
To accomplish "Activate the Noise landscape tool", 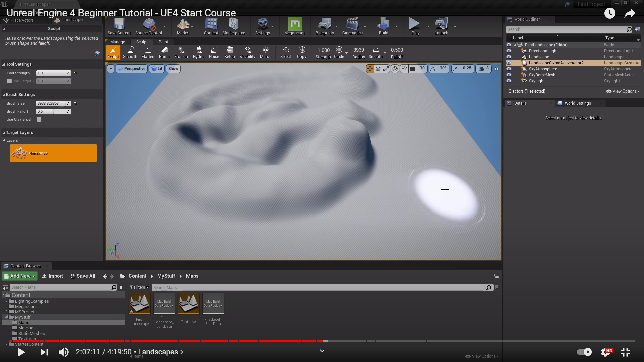I will pos(214,53).
